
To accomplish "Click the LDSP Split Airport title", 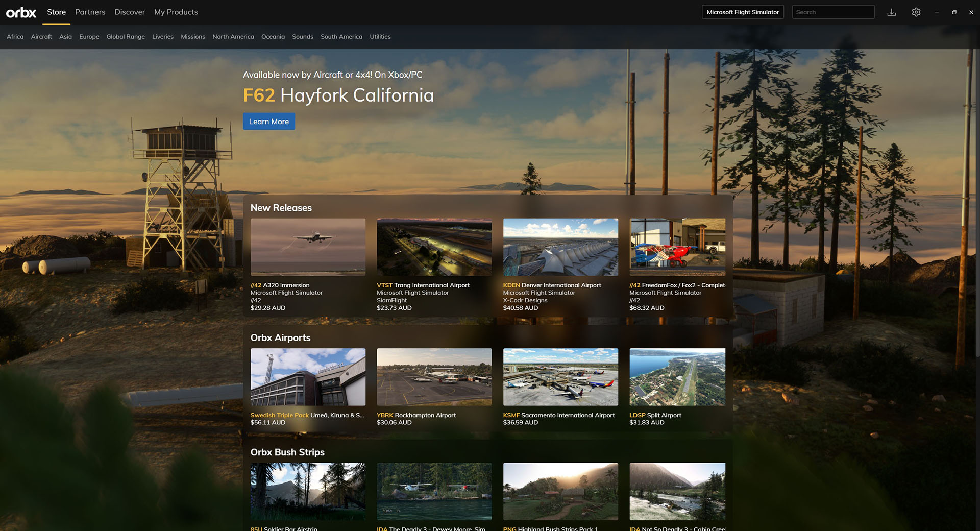I will click(x=655, y=415).
